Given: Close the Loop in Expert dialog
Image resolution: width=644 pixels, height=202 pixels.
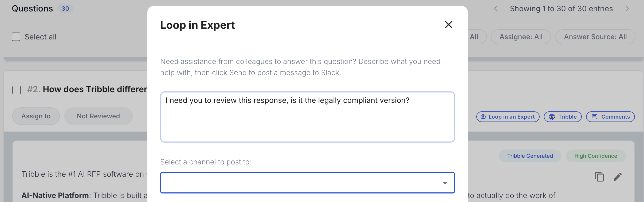Looking at the screenshot, I should pyautogui.click(x=449, y=25).
